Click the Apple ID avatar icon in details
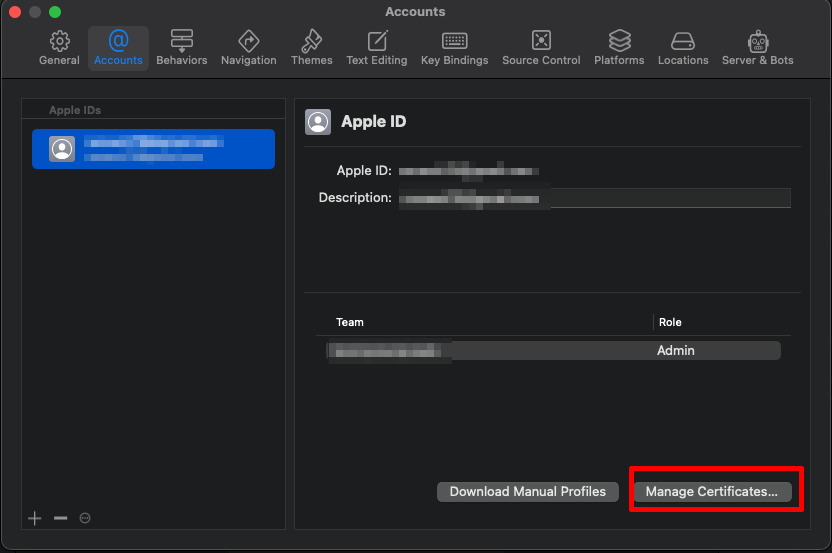 coord(318,122)
